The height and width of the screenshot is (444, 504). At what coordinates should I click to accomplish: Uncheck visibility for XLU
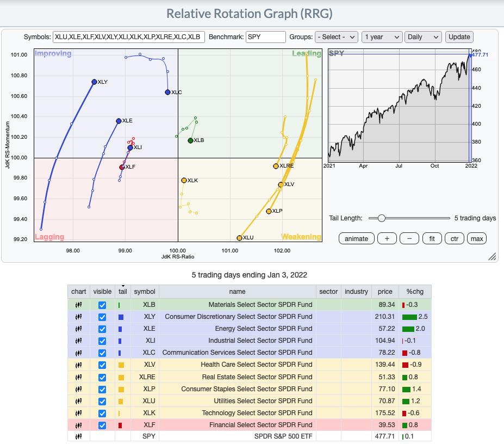(x=102, y=401)
